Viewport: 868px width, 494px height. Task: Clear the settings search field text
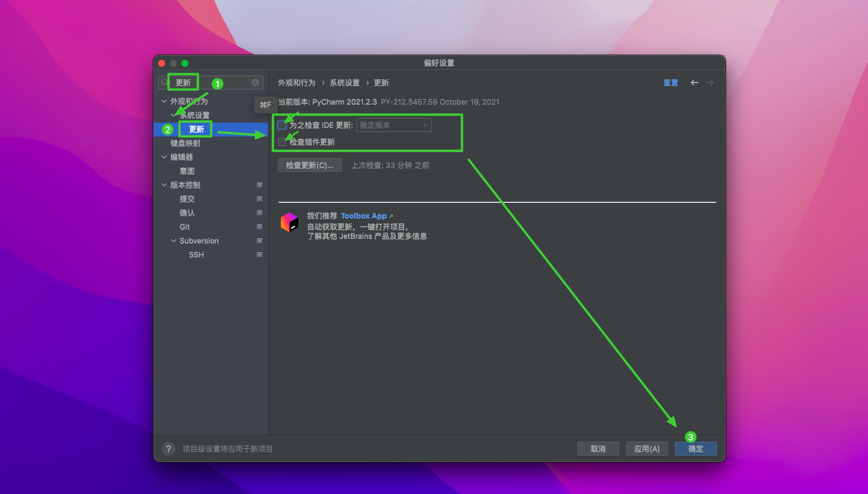pos(255,83)
